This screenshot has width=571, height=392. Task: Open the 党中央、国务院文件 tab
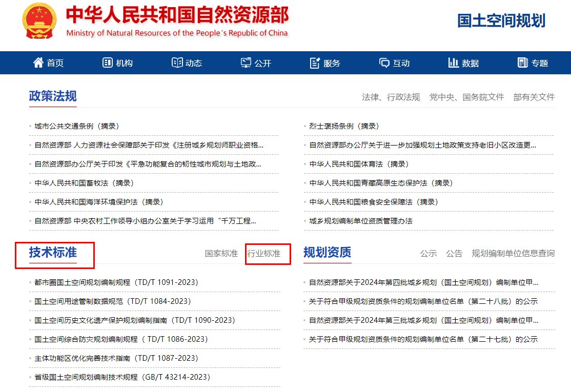click(466, 97)
